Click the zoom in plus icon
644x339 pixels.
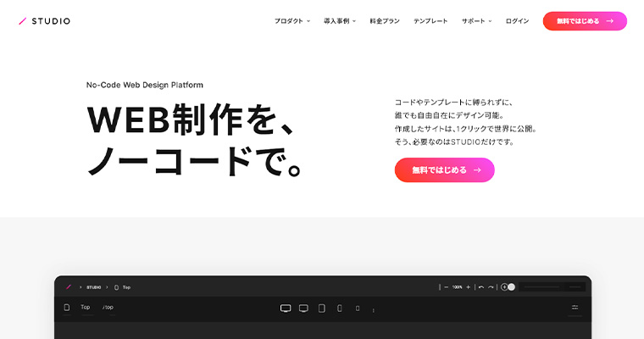[x=469, y=287]
